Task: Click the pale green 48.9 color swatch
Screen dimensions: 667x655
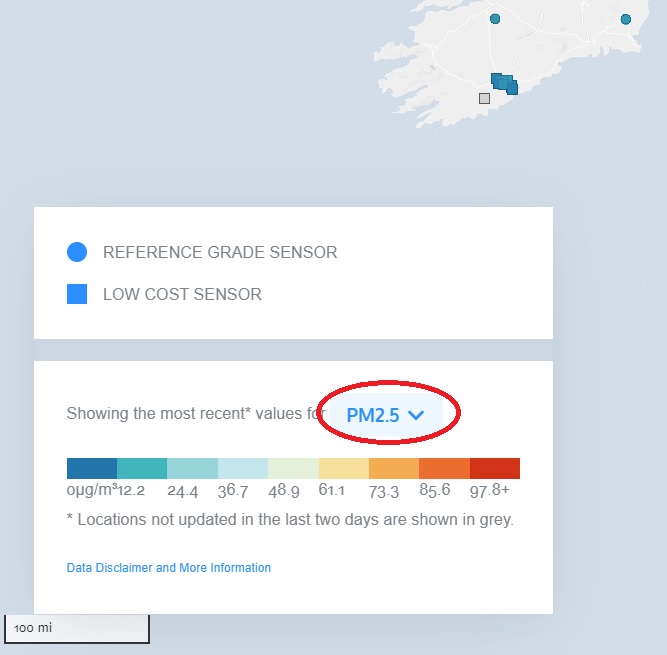Action: coord(293,468)
